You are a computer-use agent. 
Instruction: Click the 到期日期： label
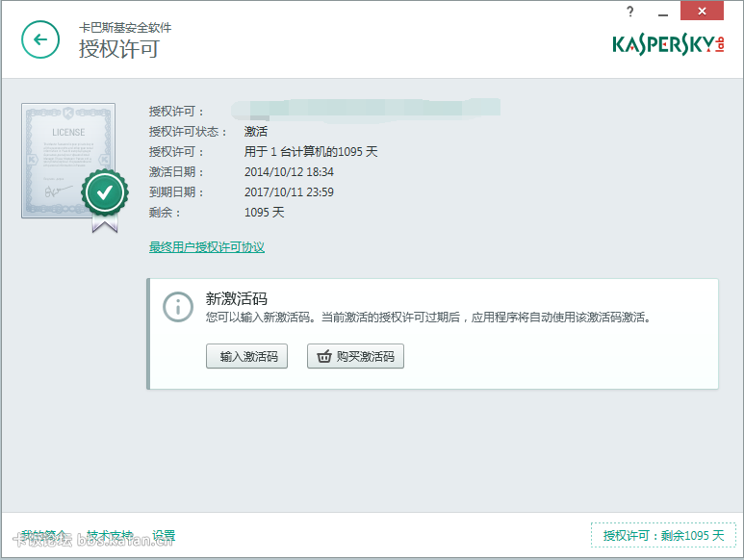coord(176,192)
